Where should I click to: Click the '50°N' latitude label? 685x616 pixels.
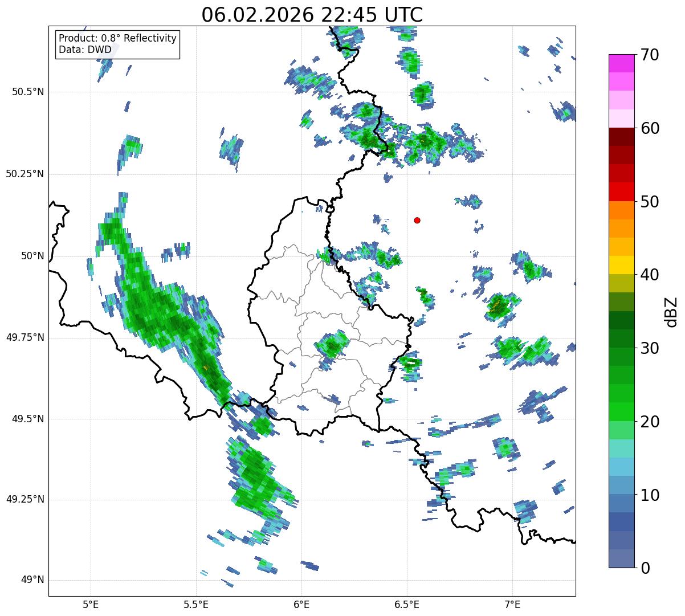(32, 256)
